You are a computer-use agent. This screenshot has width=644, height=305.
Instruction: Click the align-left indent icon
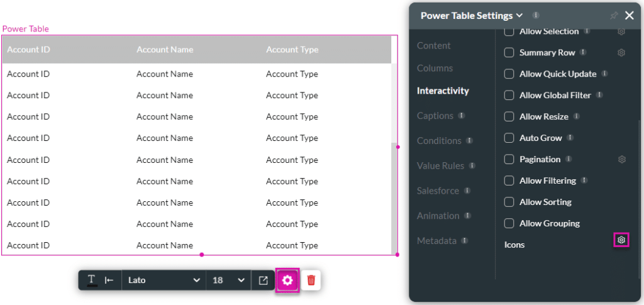(x=109, y=280)
